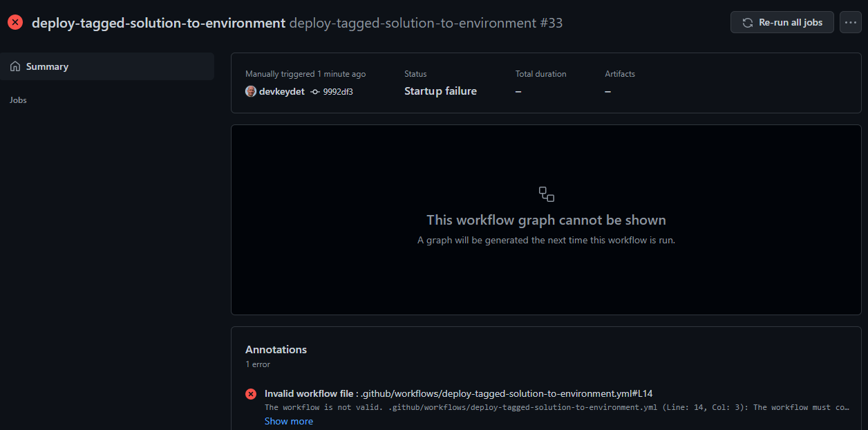Open the kebab menu next to Re-run all jobs
The width and height of the screenshot is (868, 430).
click(x=850, y=22)
